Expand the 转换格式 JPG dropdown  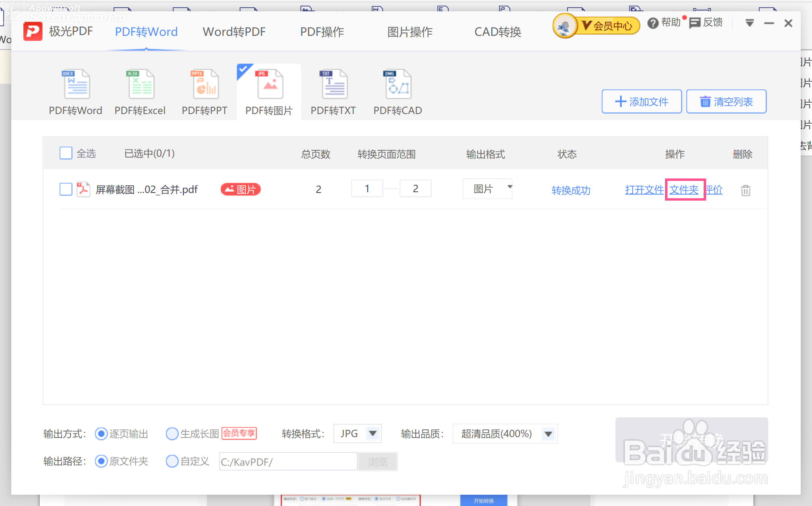(x=373, y=433)
